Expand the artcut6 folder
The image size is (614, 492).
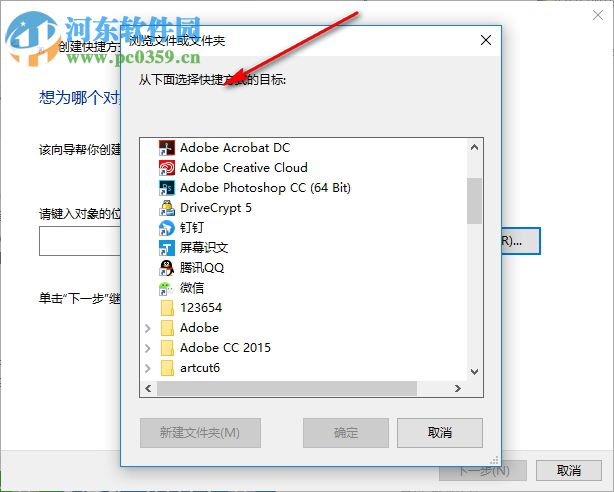point(148,368)
